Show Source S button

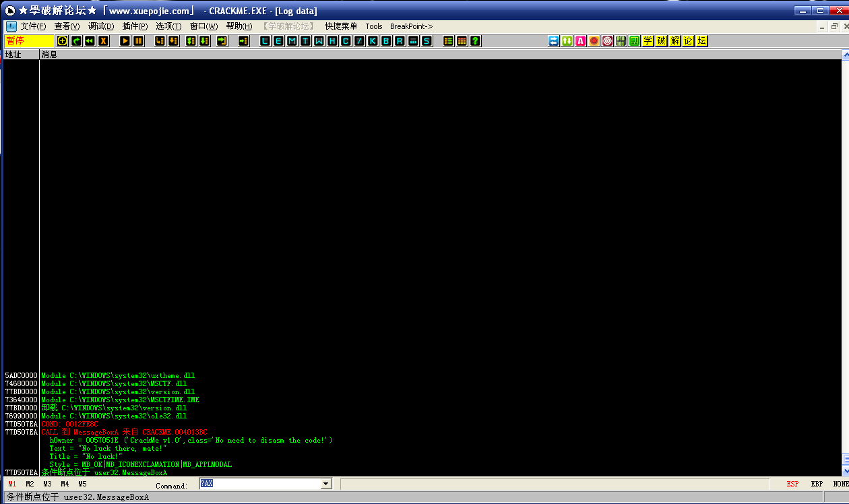point(427,41)
